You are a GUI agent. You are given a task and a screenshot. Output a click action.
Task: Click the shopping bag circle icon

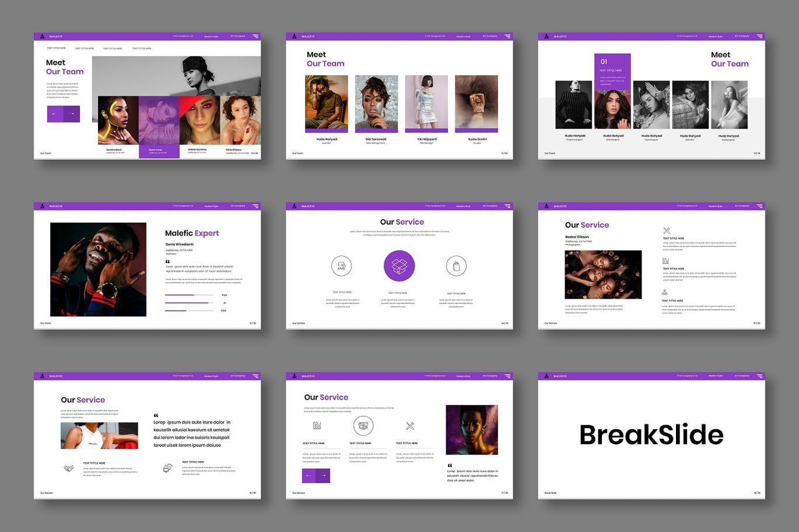456,266
